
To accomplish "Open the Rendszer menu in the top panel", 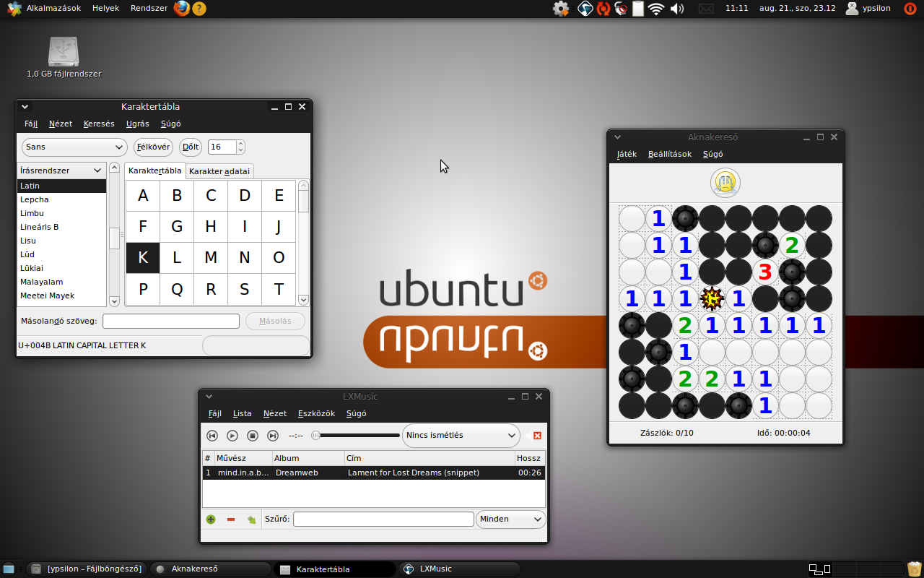I will [x=149, y=9].
